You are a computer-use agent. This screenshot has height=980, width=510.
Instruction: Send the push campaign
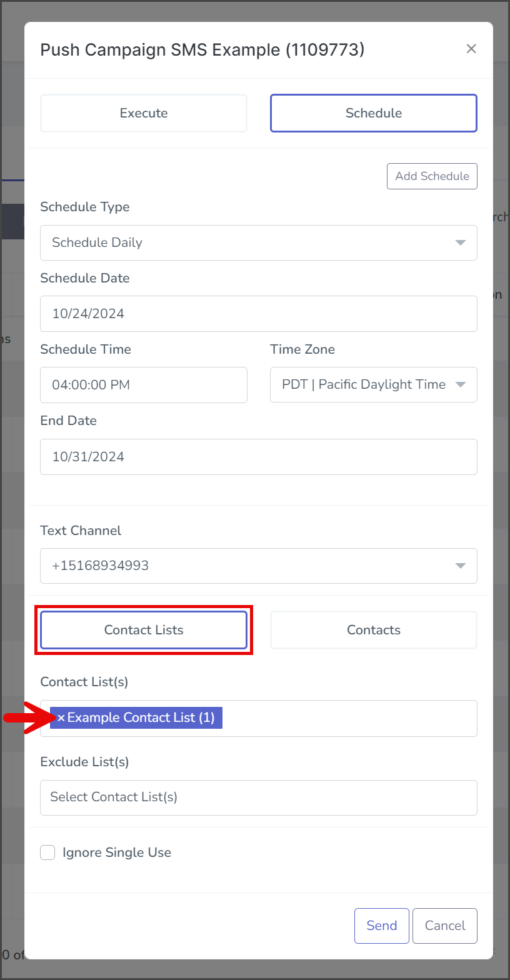(x=381, y=926)
